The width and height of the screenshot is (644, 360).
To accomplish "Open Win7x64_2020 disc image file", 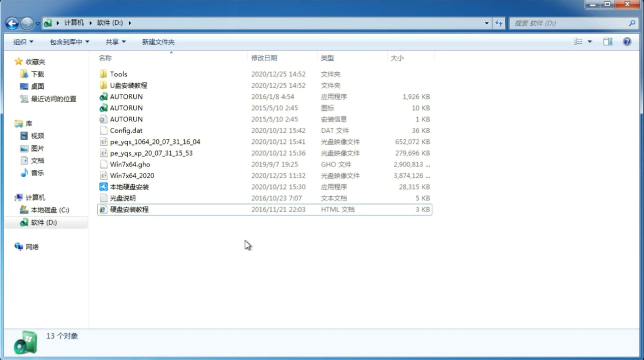I will pyautogui.click(x=131, y=175).
